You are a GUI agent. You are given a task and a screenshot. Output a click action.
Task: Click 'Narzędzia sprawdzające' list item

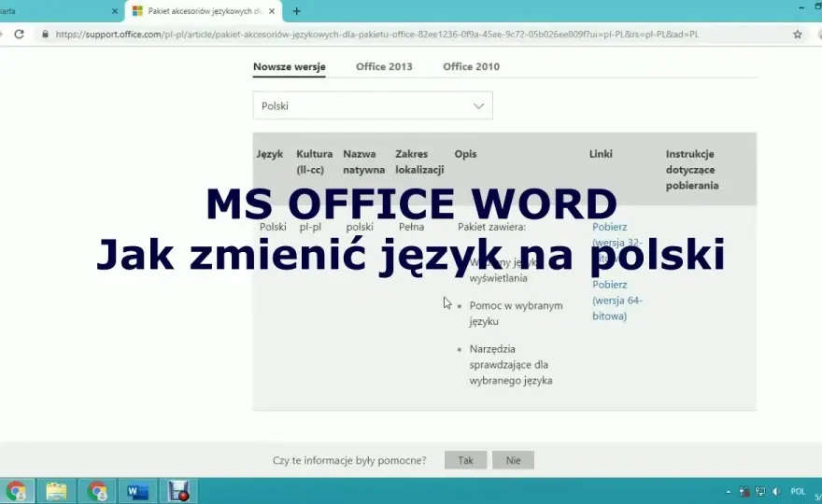click(x=511, y=365)
